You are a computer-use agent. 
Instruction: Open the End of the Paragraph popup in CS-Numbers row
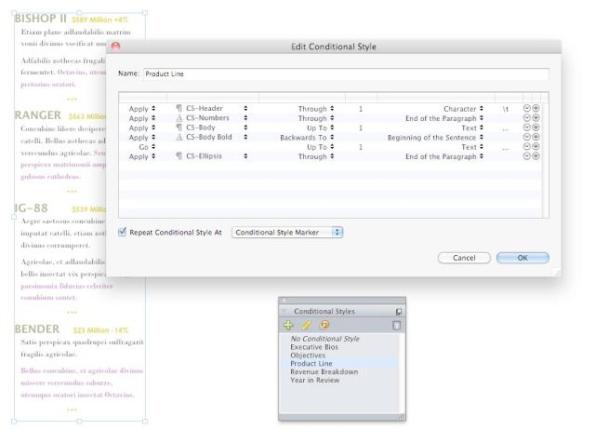[x=444, y=118]
